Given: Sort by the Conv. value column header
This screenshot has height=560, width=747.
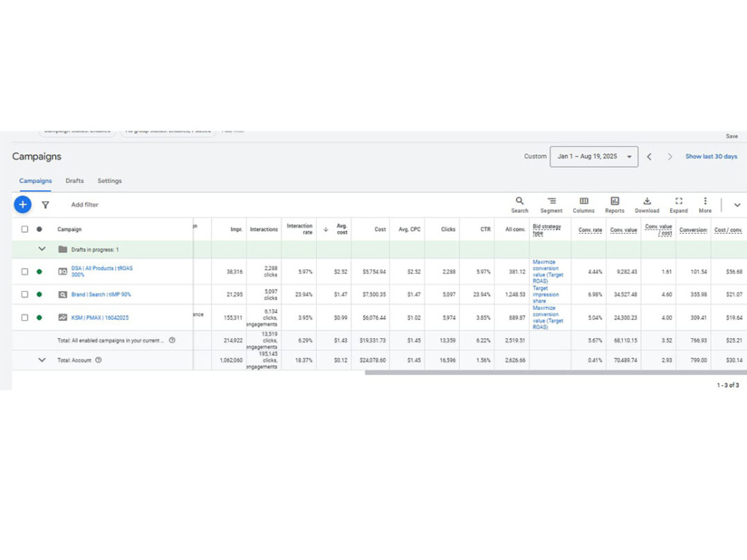Looking at the screenshot, I should [623, 229].
